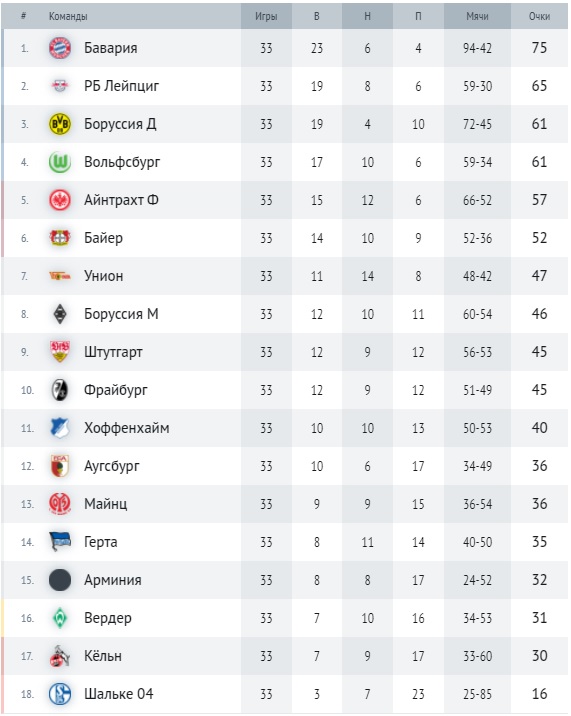This screenshot has width=571, height=716.
Task: Click the Bayern Munich club logo
Action: pyautogui.click(x=60, y=48)
